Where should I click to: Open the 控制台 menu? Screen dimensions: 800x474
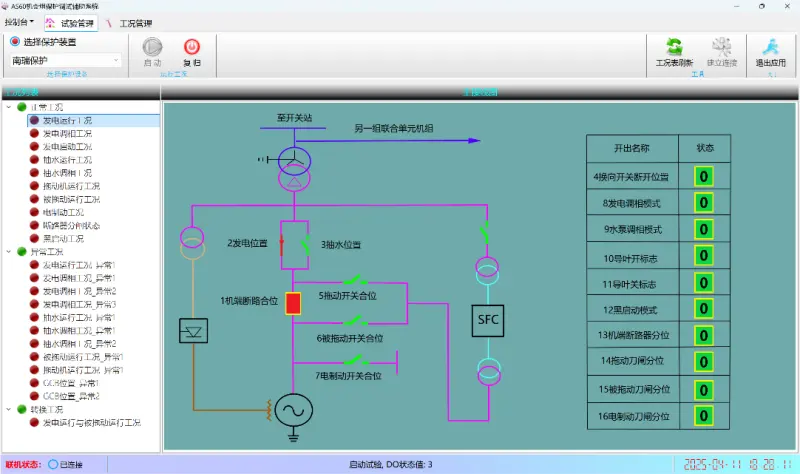[19, 22]
